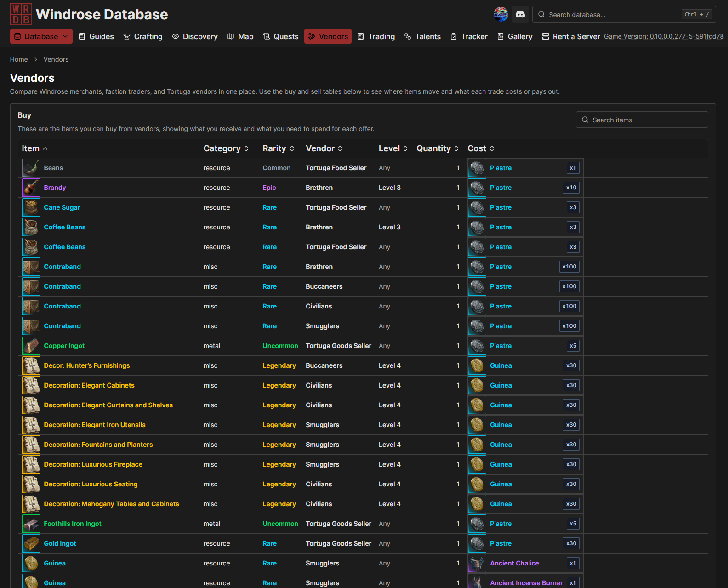Click the Cane Sugar item icon

[x=31, y=207]
